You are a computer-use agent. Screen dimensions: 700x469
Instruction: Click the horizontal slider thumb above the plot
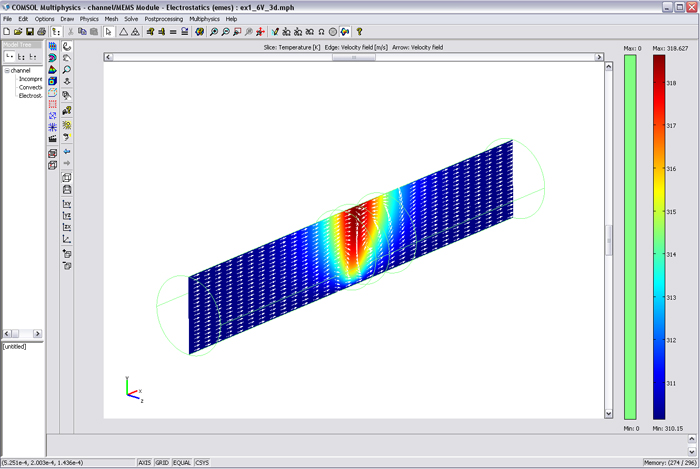point(354,57)
